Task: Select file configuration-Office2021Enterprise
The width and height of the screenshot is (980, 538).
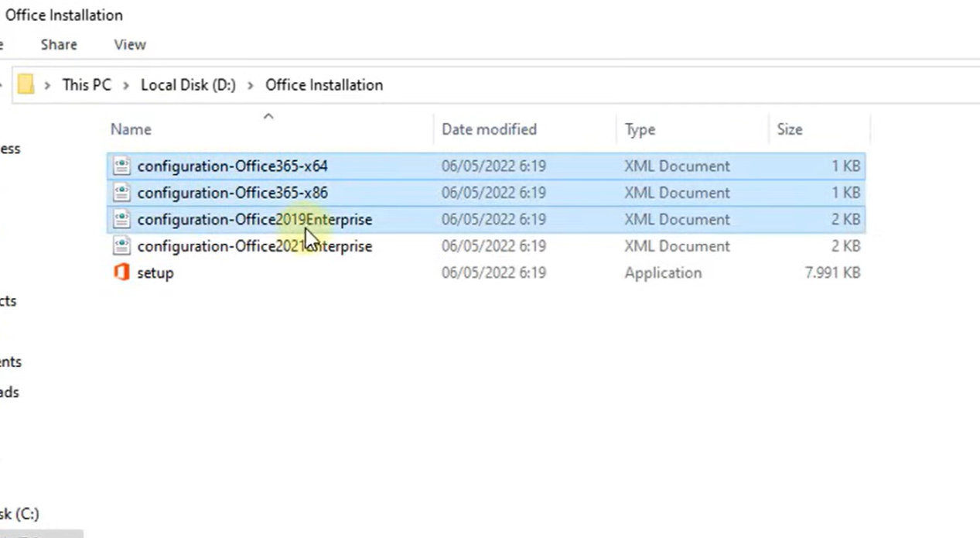Action: click(x=254, y=245)
